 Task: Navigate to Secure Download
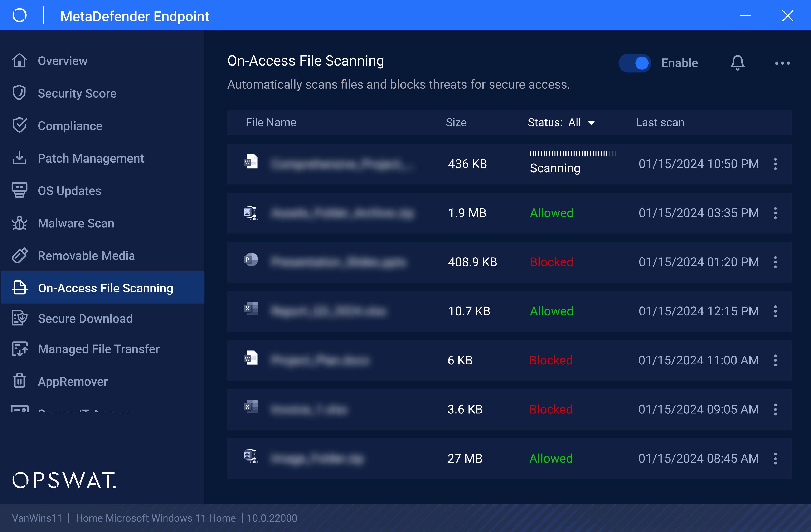coord(85,318)
